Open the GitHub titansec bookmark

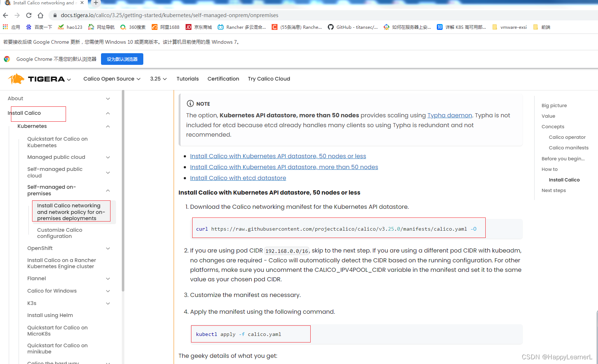click(353, 27)
